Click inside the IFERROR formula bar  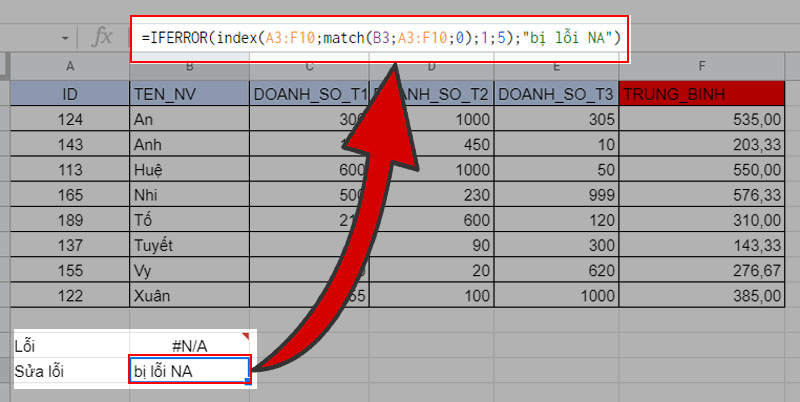pos(381,38)
